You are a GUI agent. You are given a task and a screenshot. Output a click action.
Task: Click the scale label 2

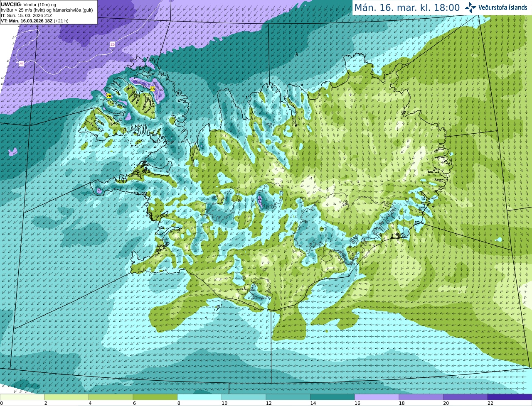(x=46, y=403)
